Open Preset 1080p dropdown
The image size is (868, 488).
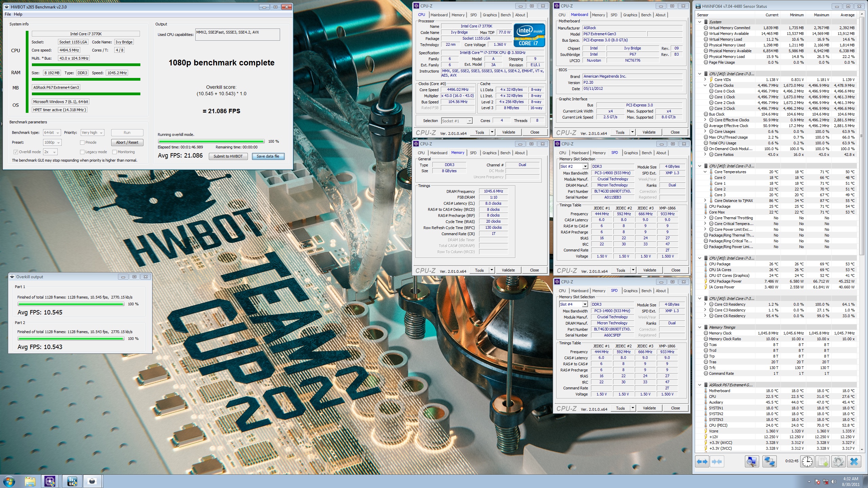(x=52, y=142)
